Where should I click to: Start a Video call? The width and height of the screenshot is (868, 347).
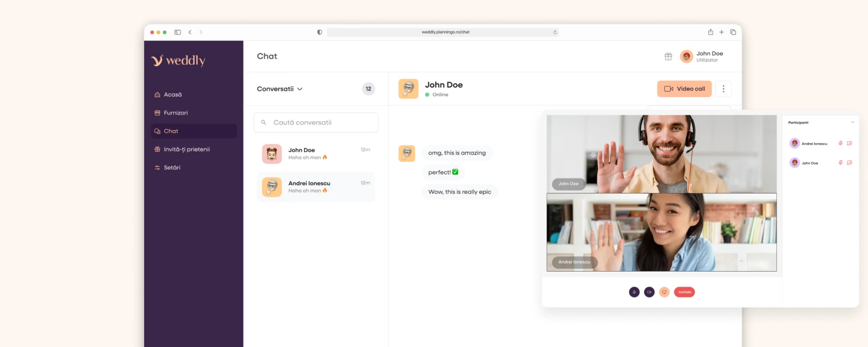pyautogui.click(x=684, y=89)
